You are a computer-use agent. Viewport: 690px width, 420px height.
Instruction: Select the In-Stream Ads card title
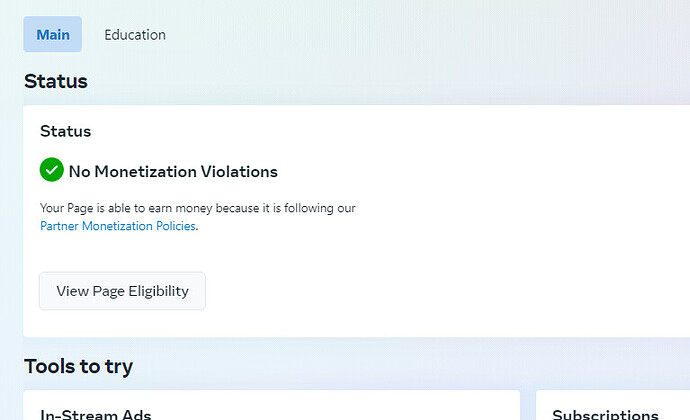point(95,414)
